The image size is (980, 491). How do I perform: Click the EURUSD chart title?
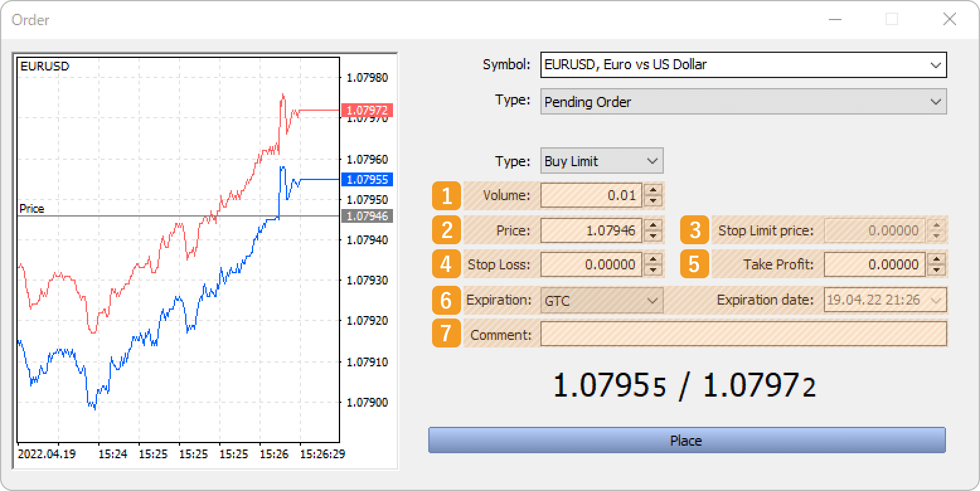click(45, 66)
